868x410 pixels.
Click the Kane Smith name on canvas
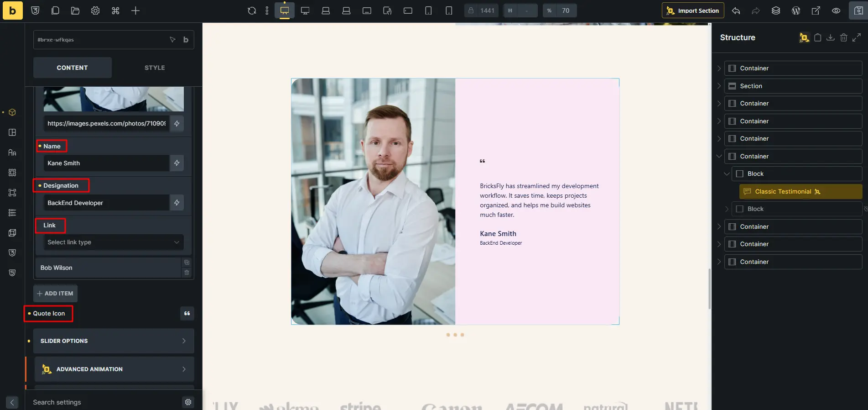(498, 234)
